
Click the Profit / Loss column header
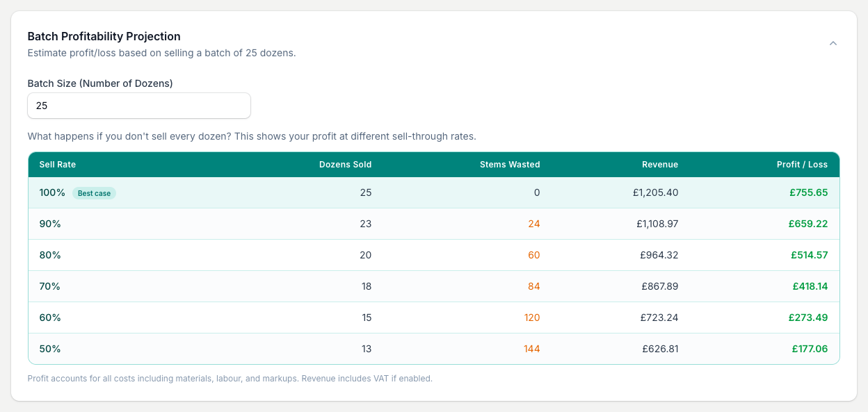(x=802, y=165)
